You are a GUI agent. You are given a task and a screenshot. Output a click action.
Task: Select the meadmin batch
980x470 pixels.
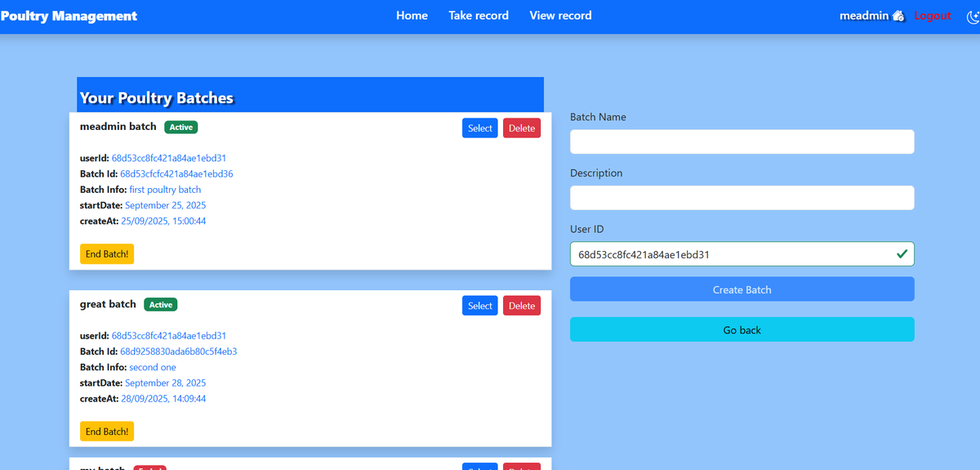(x=480, y=128)
